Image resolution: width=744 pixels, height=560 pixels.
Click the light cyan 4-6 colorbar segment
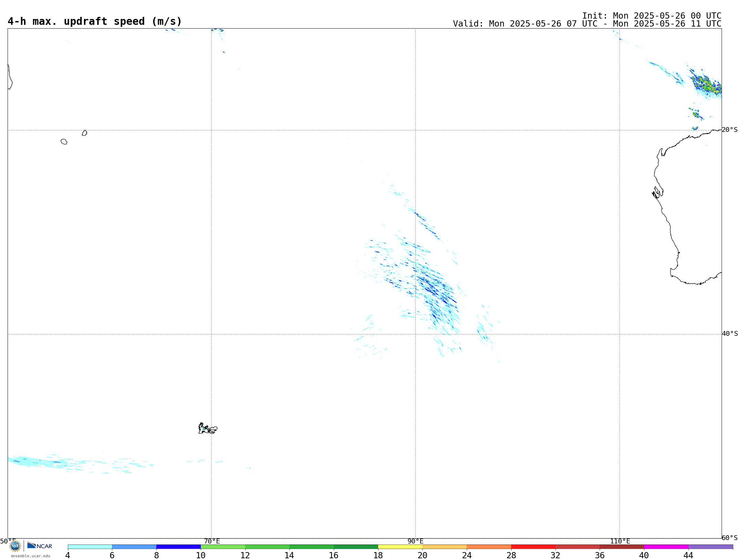[x=90, y=547]
